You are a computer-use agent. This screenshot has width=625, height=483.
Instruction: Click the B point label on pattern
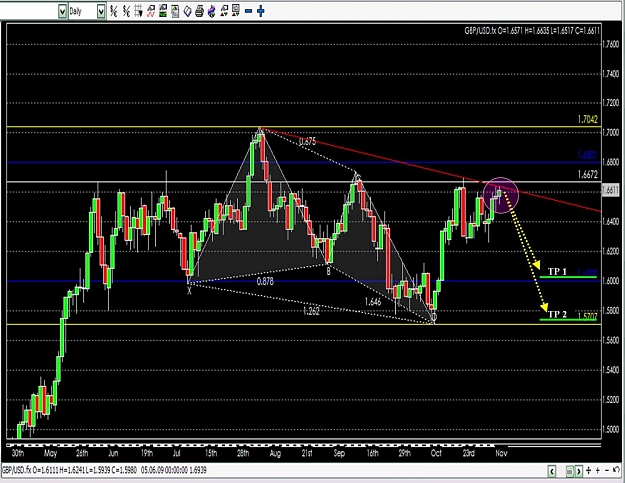pos(328,271)
